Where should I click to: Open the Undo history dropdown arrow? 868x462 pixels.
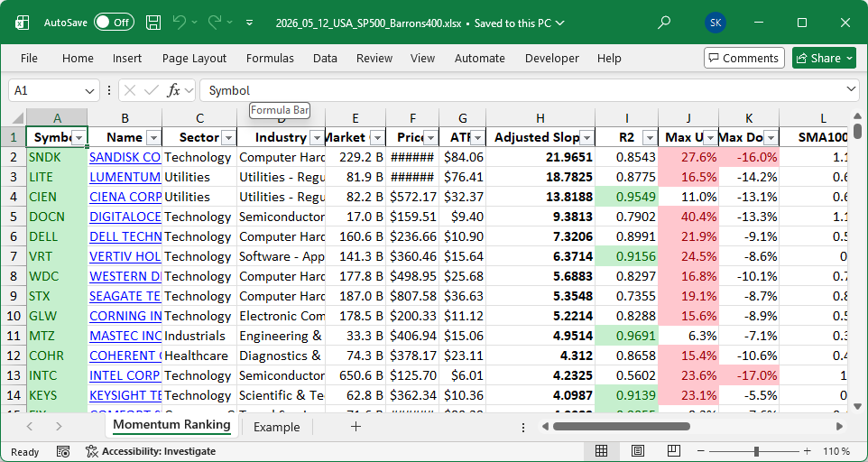tap(194, 23)
